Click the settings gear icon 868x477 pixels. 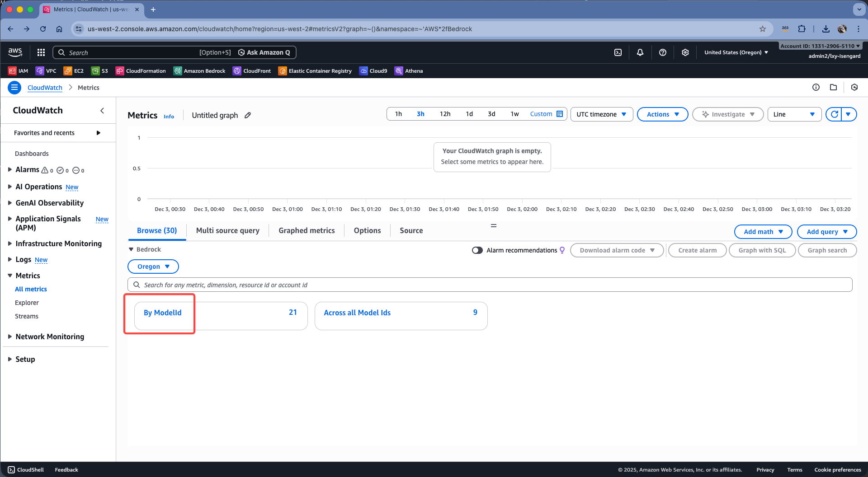click(x=685, y=52)
